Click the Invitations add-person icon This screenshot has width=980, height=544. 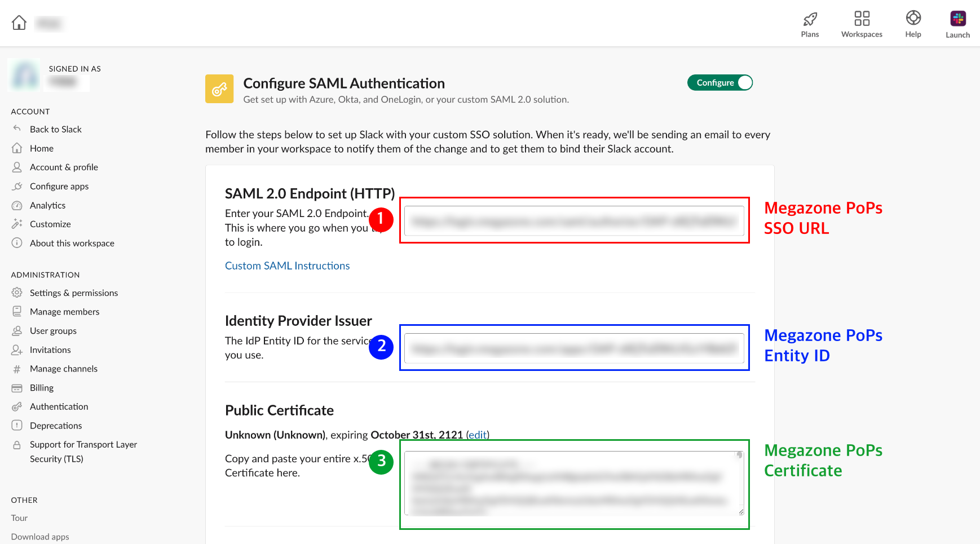pos(17,350)
